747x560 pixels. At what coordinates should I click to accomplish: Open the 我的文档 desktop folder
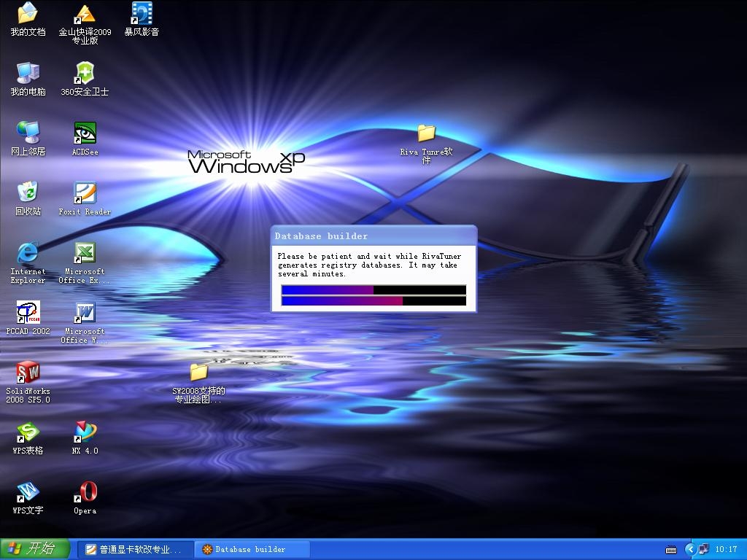pyautogui.click(x=28, y=19)
